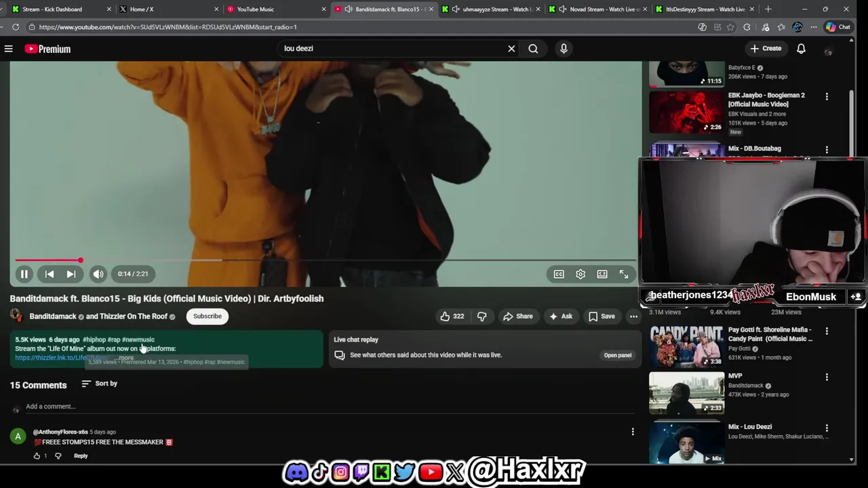This screenshot has width=868, height=488.
Task: Toggle closed captions on the player
Action: point(559,274)
